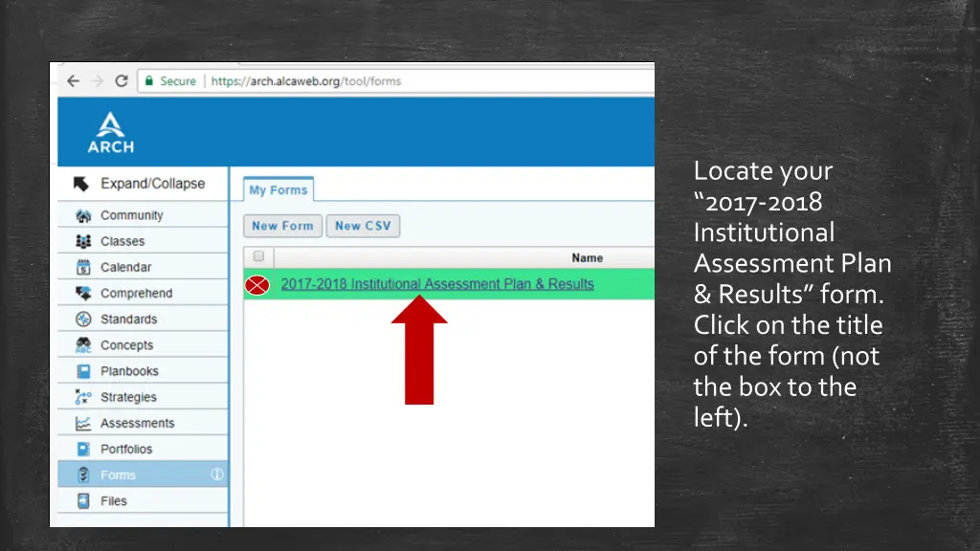The height and width of the screenshot is (551, 980).
Task: Click the New CSV button
Action: point(363,226)
